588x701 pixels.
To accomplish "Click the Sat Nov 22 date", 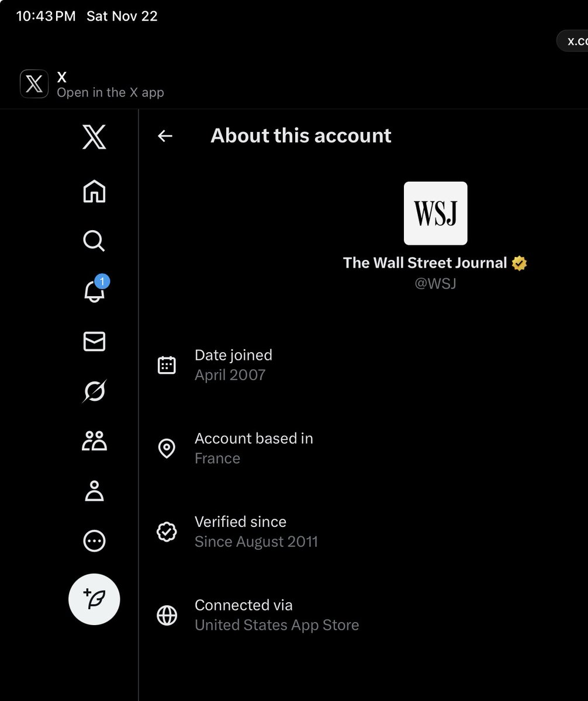I will [122, 16].
